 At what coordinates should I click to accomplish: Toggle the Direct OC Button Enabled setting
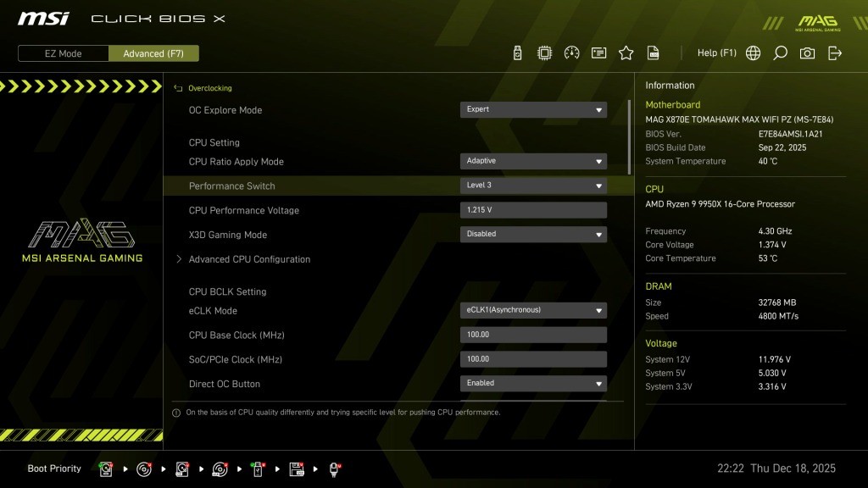point(533,384)
